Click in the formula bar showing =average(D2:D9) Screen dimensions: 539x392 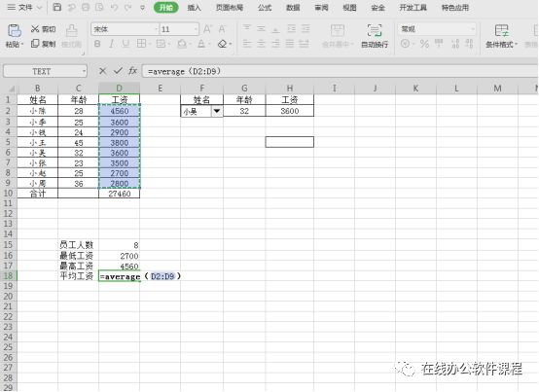(340, 71)
